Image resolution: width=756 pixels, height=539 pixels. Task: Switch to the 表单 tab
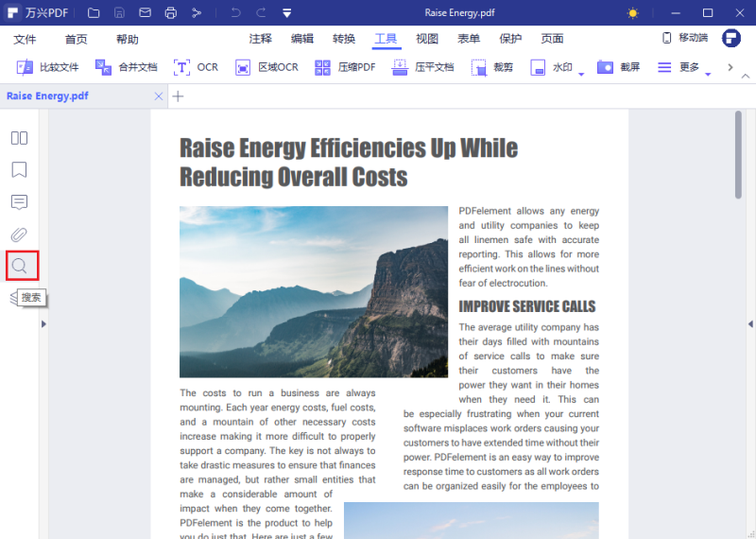(x=469, y=39)
